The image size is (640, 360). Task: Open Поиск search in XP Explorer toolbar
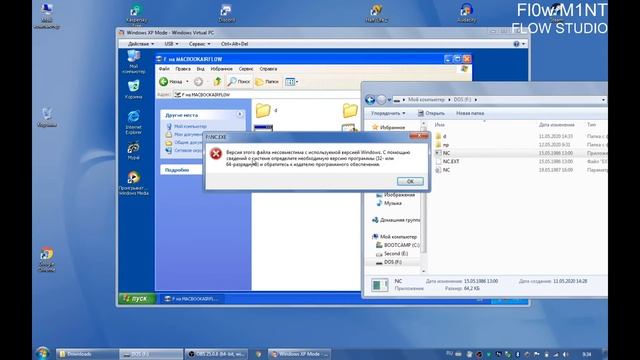(239, 82)
